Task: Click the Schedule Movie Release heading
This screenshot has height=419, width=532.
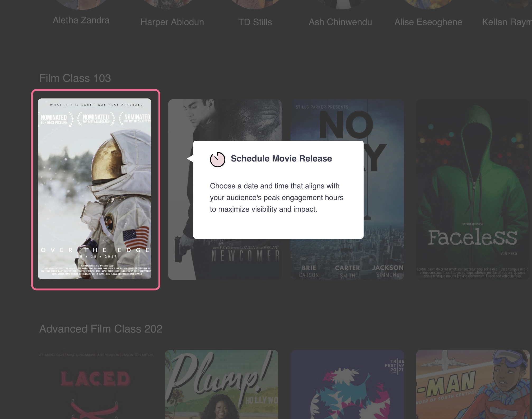Action: 281,159
